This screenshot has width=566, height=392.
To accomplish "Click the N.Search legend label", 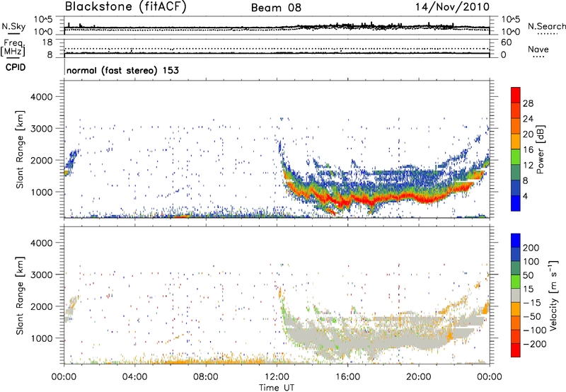I will tap(546, 26).
